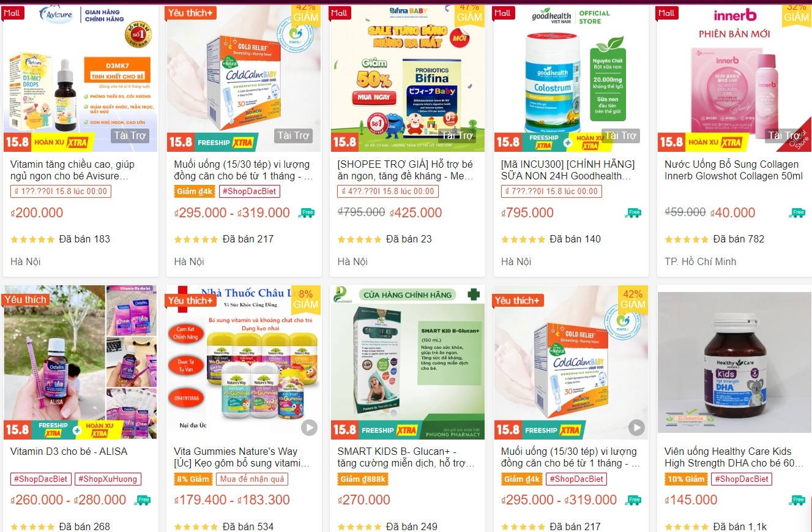The width and height of the screenshot is (812, 532).
Task: Click free shipping truck icon on Innerb Collagen
Action: pos(796,213)
